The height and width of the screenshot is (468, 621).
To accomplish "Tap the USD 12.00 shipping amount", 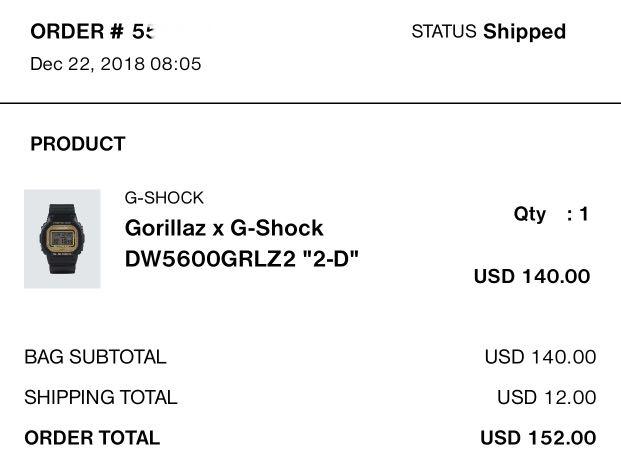I will tap(547, 397).
